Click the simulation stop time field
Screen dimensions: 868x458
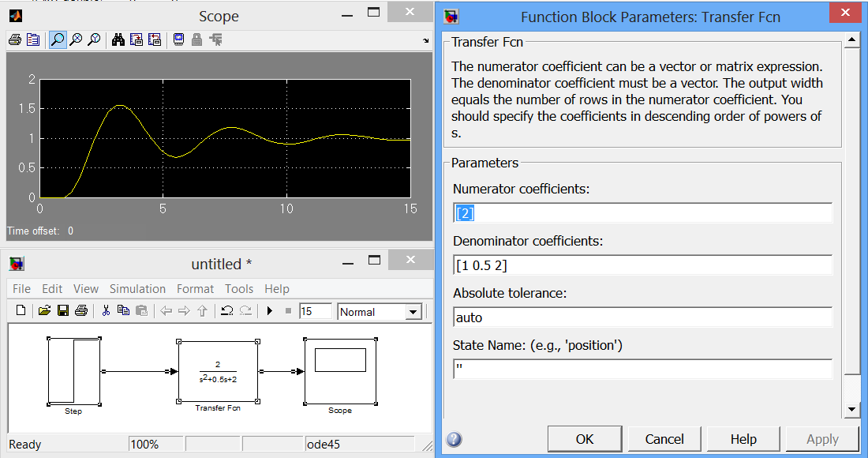315,311
